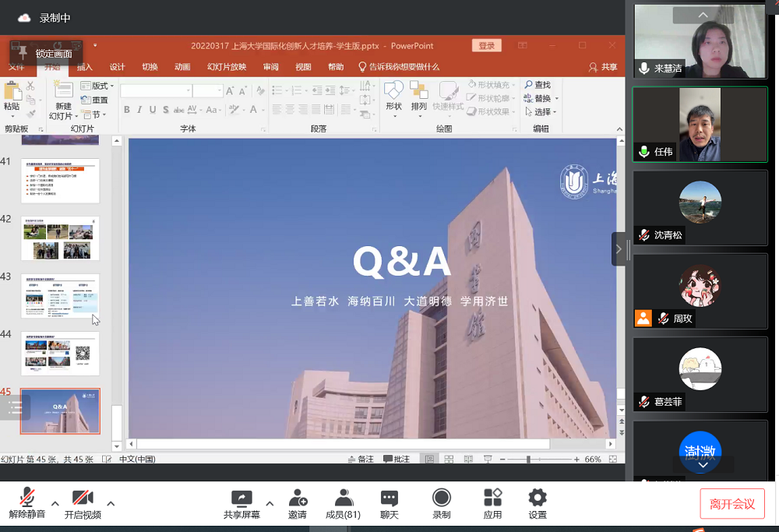Open the Layout (版式) dropdown
Viewport: 779px width, 532px height.
point(97,86)
